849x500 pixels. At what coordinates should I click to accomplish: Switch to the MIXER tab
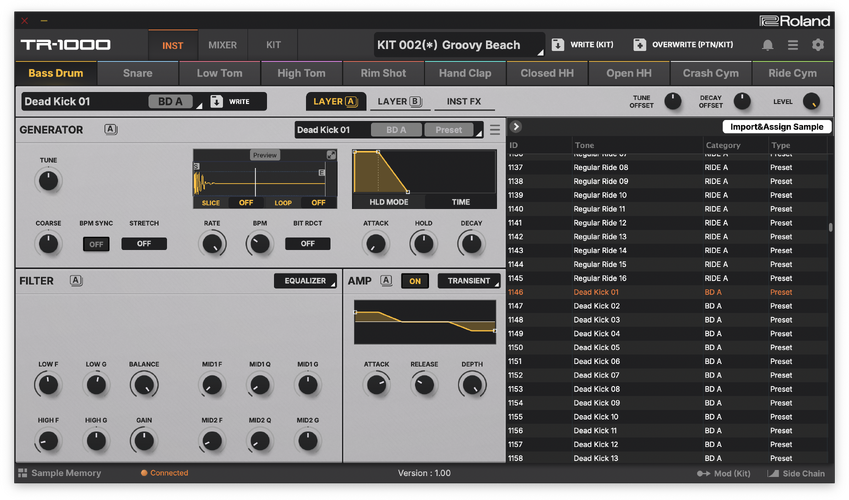pos(222,45)
